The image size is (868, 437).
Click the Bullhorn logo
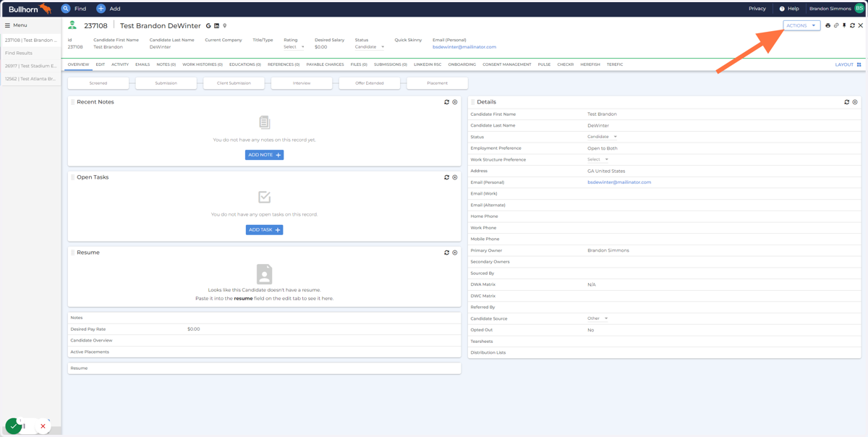[30, 9]
